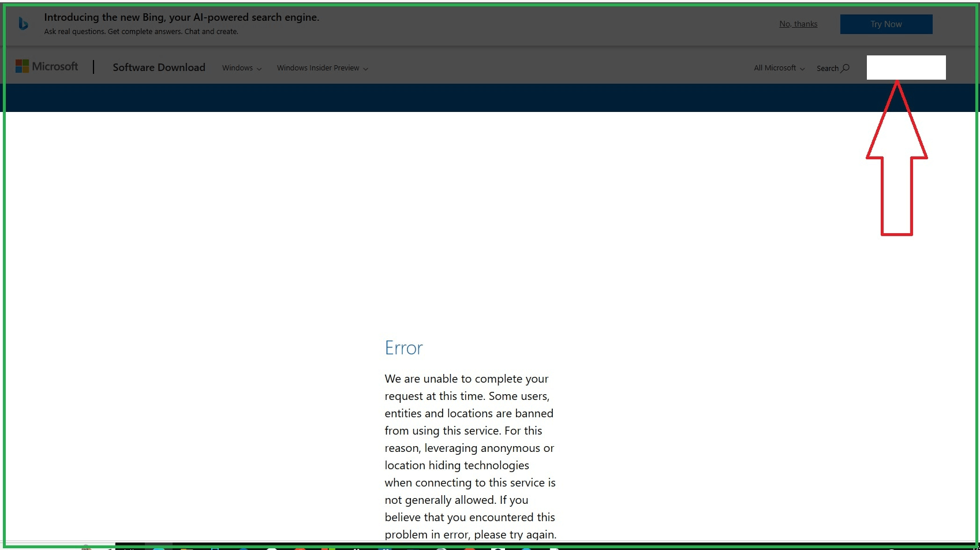980x550 pixels.
Task: Click the Try Now button
Action: [886, 24]
